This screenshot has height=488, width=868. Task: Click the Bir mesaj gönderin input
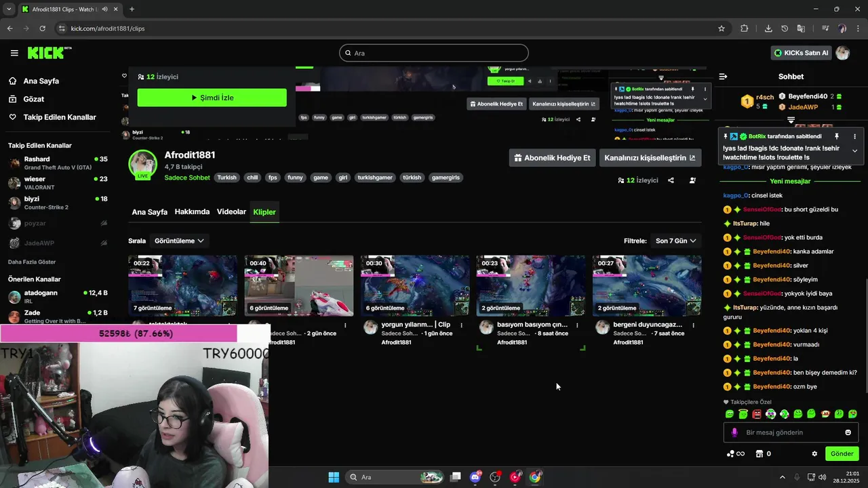coord(791,432)
